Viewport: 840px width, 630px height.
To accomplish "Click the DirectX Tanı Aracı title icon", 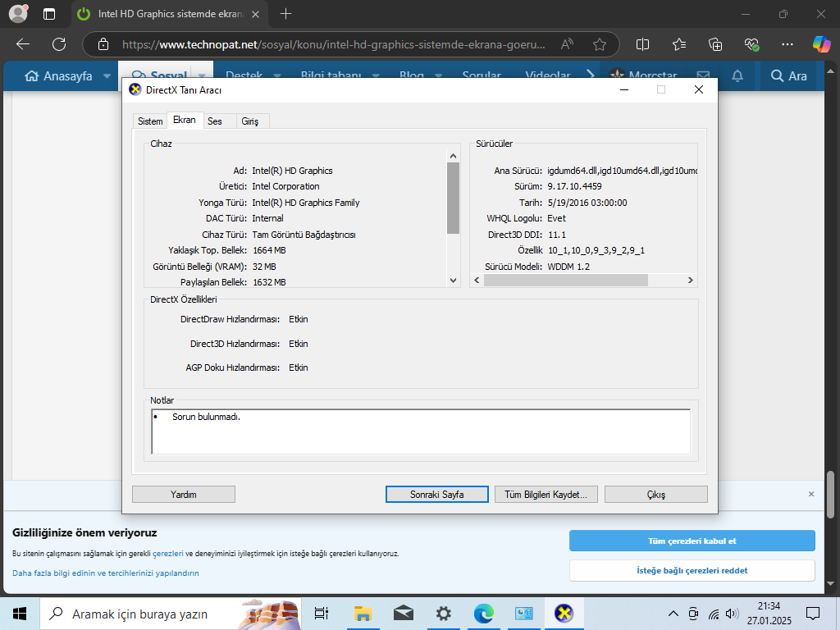I will point(135,90).
